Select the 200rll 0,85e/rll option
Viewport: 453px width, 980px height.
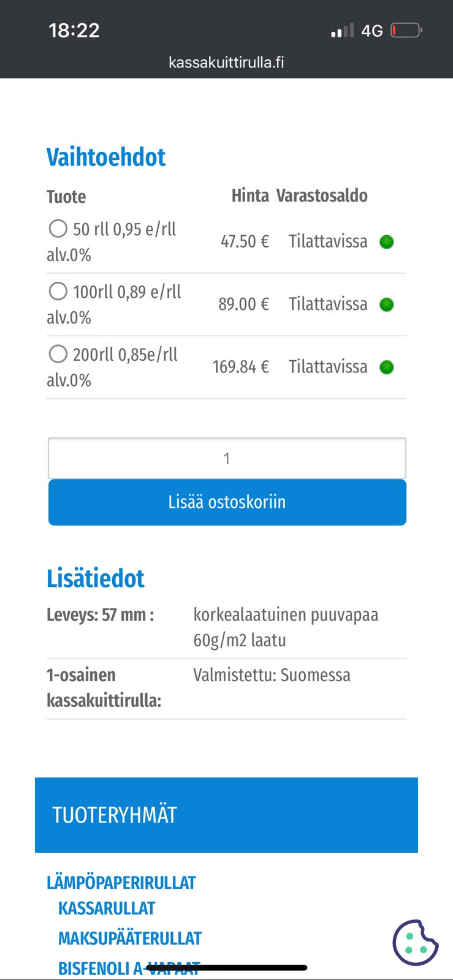(x=58, y=353)
